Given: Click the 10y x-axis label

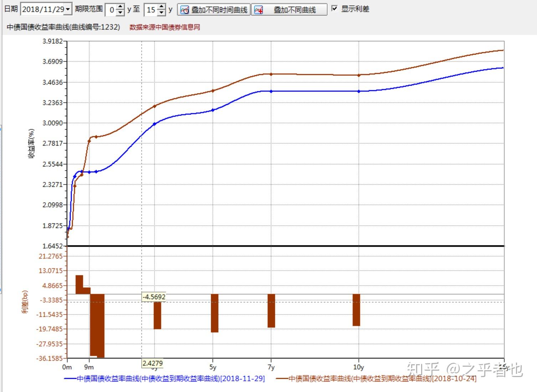Looking at the screenshot, I should 358,367.
